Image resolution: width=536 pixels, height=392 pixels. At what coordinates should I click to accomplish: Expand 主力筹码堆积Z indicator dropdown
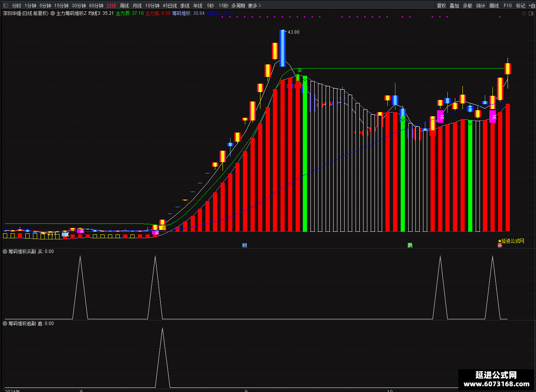[x=53, y=13]
